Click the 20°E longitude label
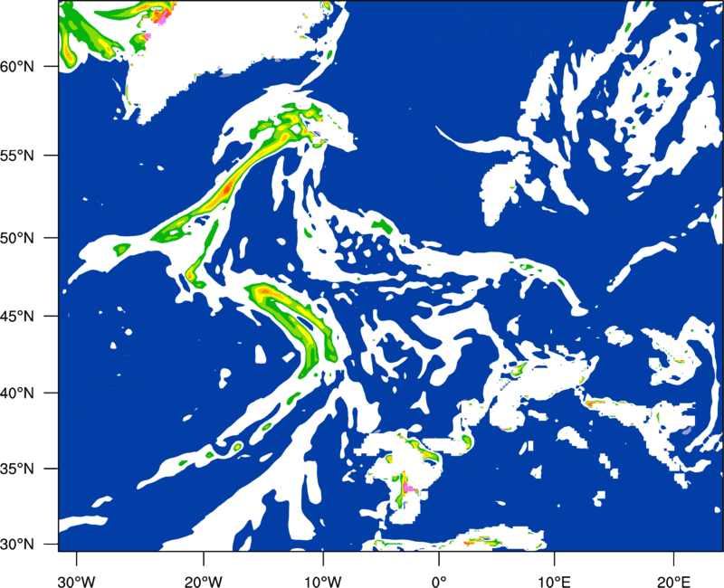Screen dimensions: 724x588 point(672,582)
